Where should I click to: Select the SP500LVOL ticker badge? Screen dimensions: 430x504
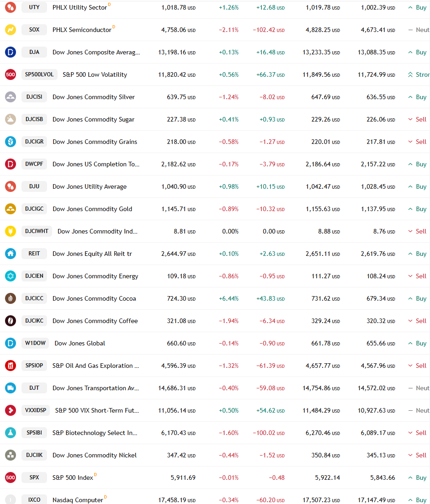[x=39, y=74]
